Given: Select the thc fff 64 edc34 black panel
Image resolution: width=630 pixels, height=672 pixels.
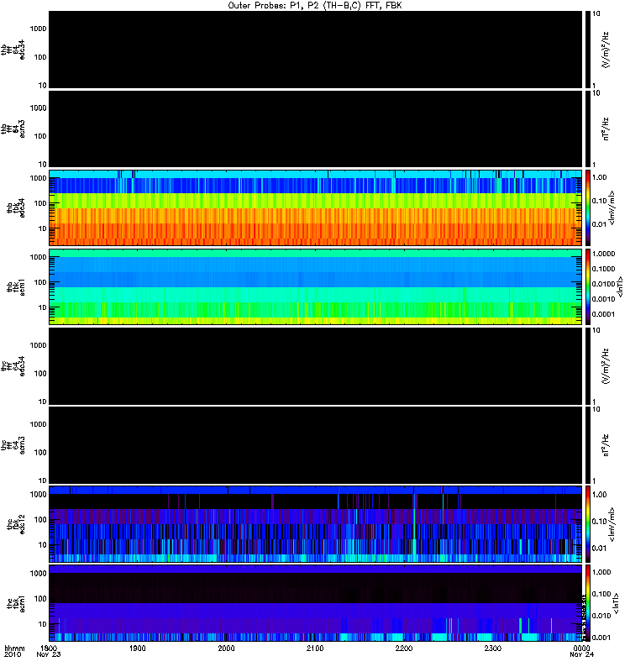Looking at the screenshot, I should coord(316,366).
